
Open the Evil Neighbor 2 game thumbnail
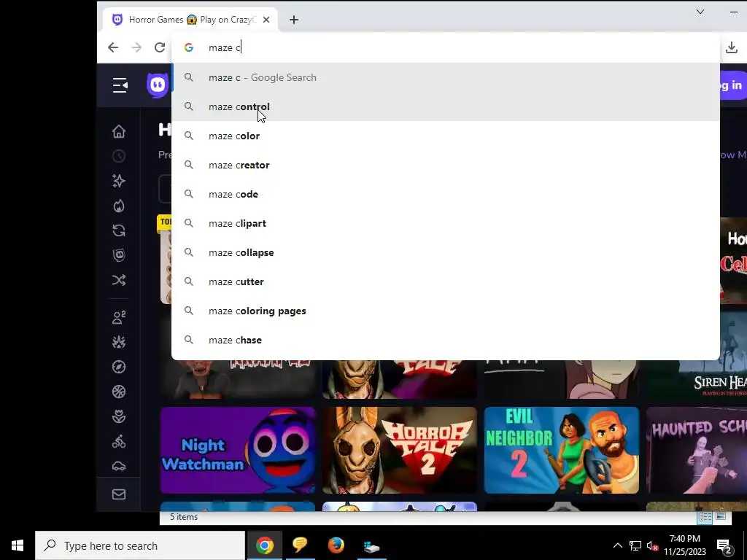coord(562,450)
